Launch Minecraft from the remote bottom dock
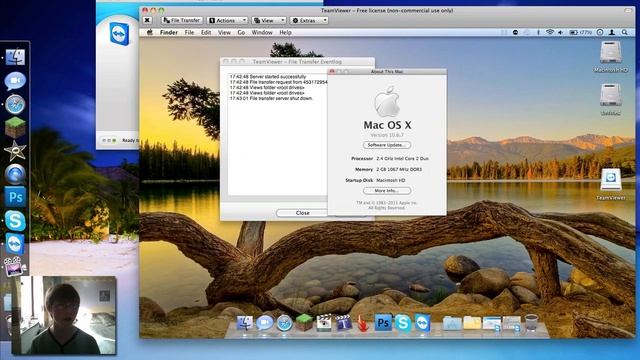Image resolution: width=640 pixels, height=360 pixels. tap(304, 323)
